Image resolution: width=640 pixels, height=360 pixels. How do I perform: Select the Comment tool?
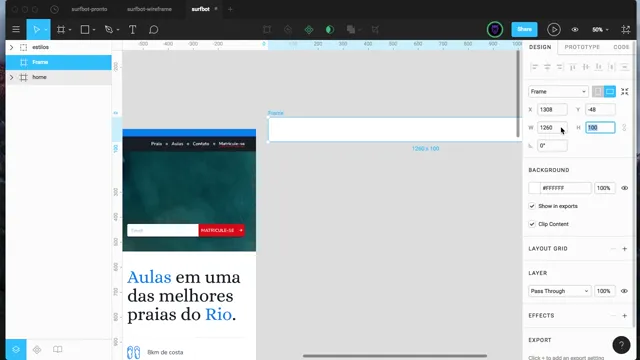tap(153, 29)
